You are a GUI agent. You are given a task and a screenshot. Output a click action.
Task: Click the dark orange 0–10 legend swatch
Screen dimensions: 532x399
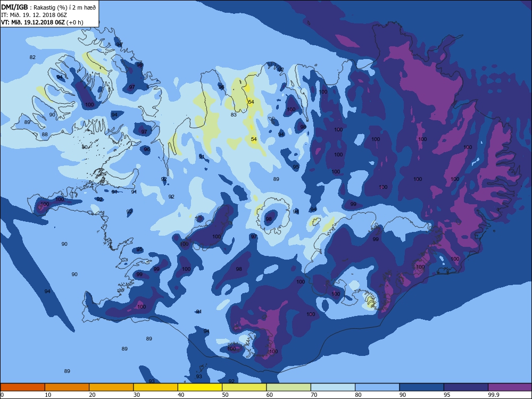coord(22,387)
